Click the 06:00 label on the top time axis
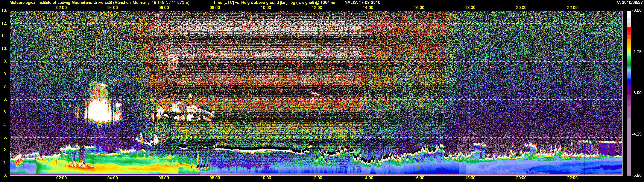The image size is (644, 182). tap(164, 8)
